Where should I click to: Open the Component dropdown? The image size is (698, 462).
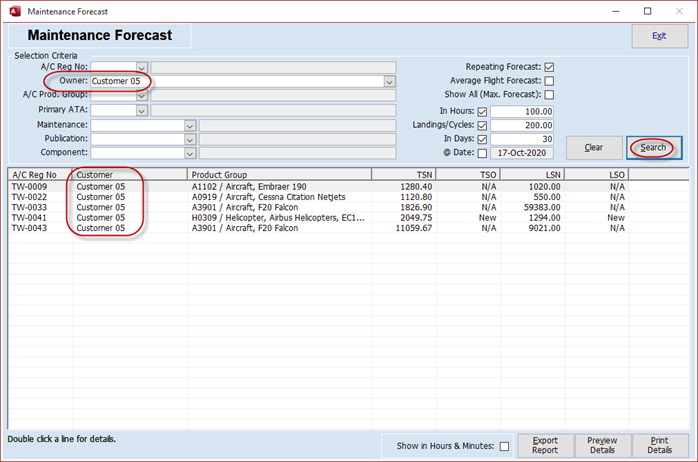point(189,153)
